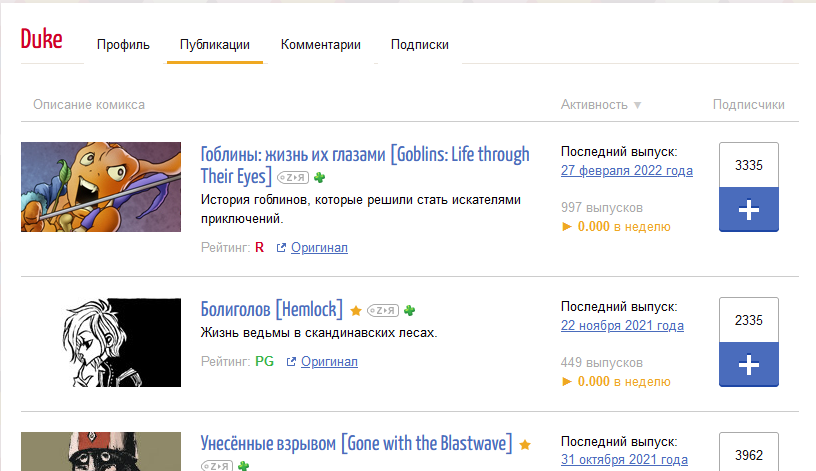Click the translation badge icon next to Goblins title
Image resolution: width=816 pixels, height=471 pixels.
coord(293,177)
